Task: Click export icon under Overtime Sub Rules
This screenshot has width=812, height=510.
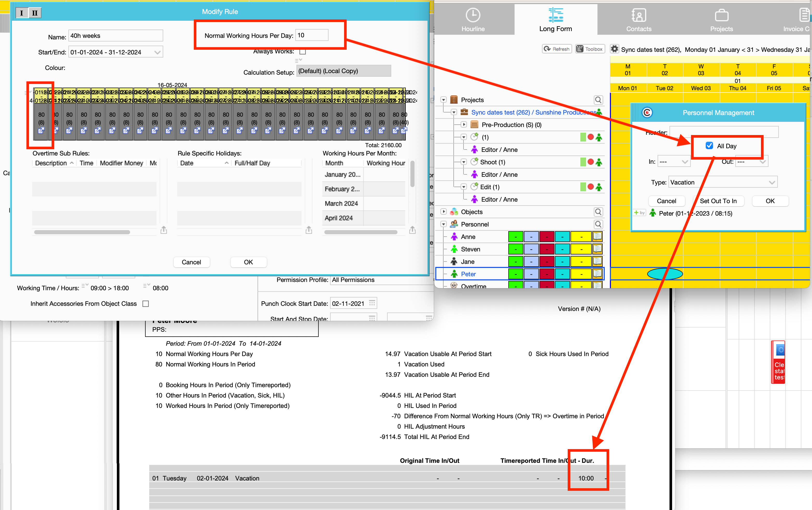Action: click(163, 230)
